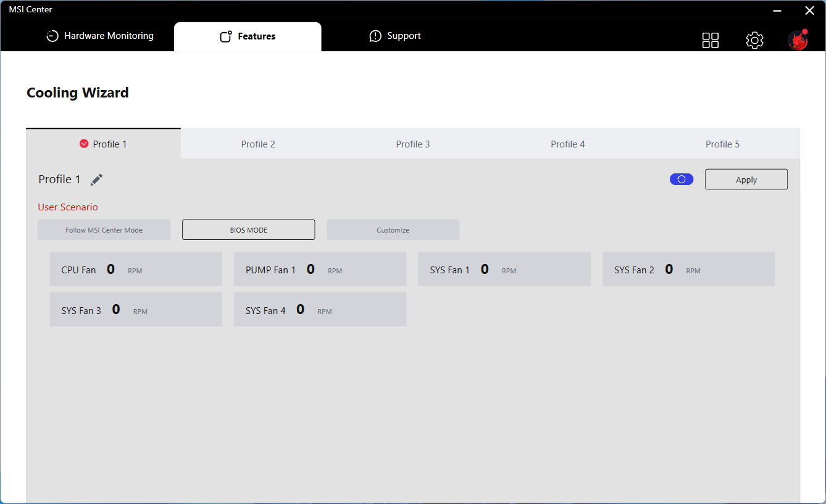This screenshot has height=504, width=826.
Task: Select the Profile 1 tab
Action: click(103, 144)
